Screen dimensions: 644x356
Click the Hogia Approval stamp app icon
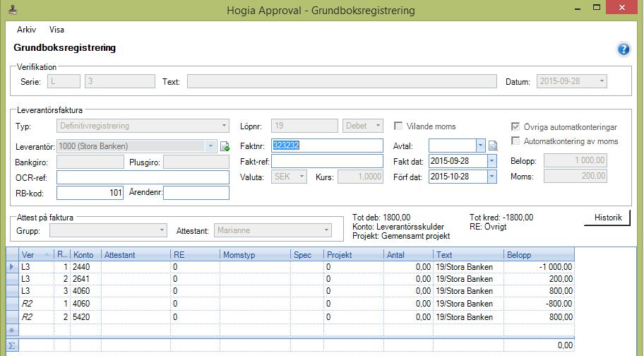tap(12, 9)
